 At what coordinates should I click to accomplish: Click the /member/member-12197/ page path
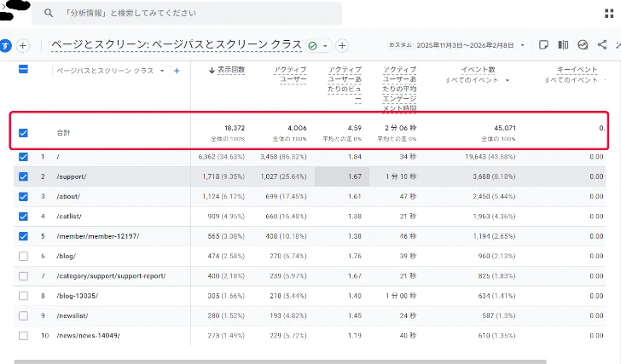point(98,236)
